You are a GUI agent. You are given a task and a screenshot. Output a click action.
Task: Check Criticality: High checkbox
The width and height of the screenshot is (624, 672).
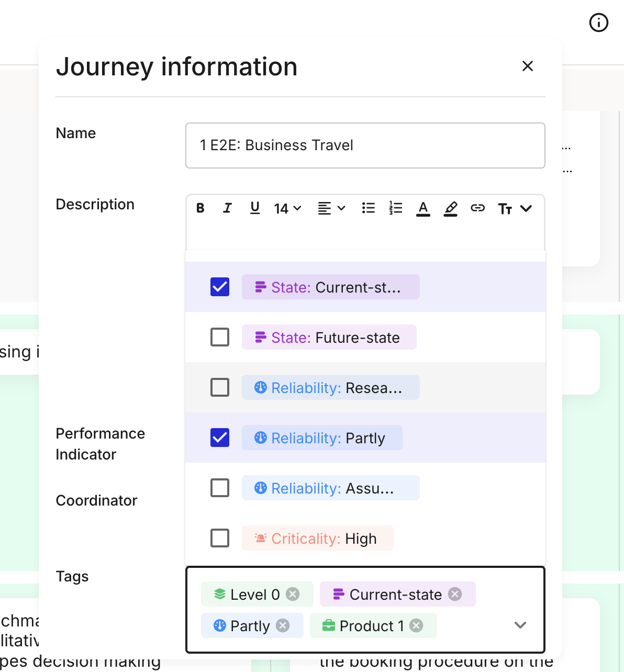tap(220, 538)
